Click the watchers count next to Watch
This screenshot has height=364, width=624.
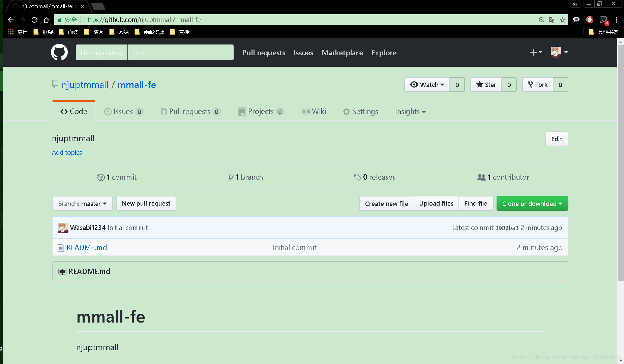pyautogui.click(x=457, y=85)
